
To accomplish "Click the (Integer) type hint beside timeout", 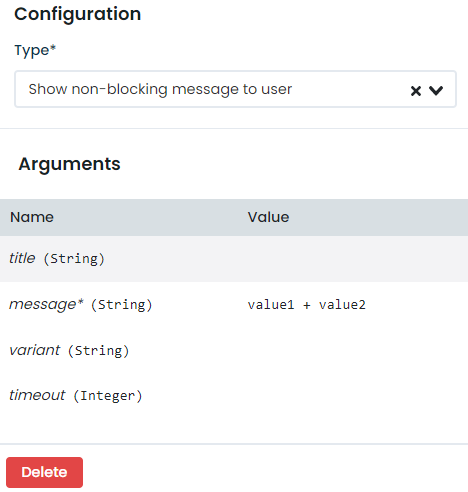I will 108,396.
